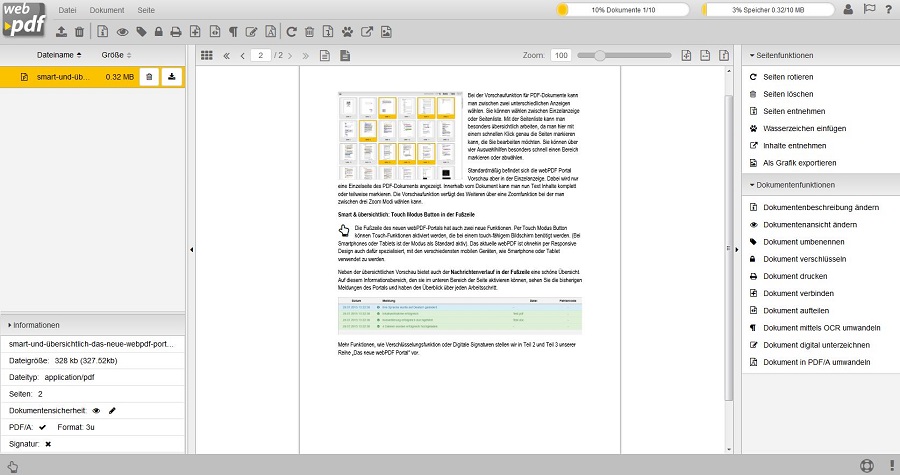900x475 pixels.
Task: Click the rotate pages icon in toolbar
Action: [x=290, y=32]
